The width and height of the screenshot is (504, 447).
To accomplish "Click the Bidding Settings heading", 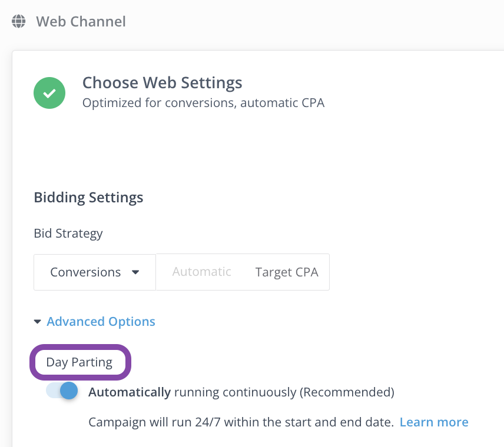I will click(x=88, y=197).
